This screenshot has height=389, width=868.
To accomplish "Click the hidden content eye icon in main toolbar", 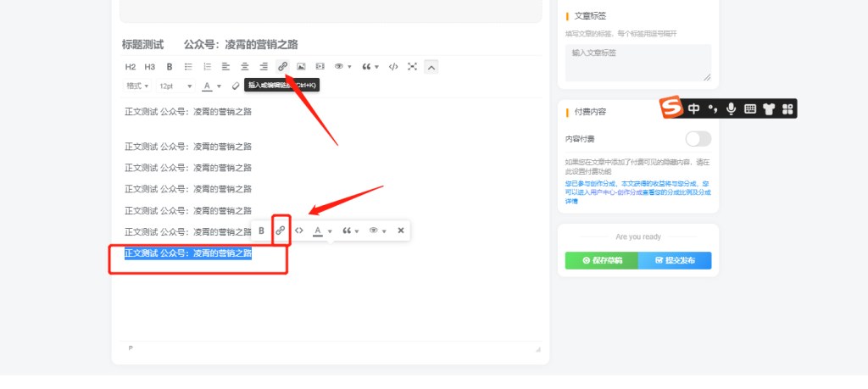I will tap(339, 67).
